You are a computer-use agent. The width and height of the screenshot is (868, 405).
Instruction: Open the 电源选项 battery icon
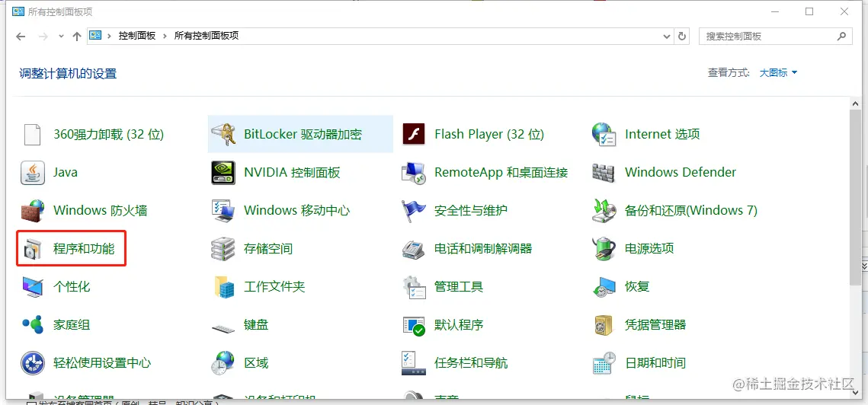604,249
